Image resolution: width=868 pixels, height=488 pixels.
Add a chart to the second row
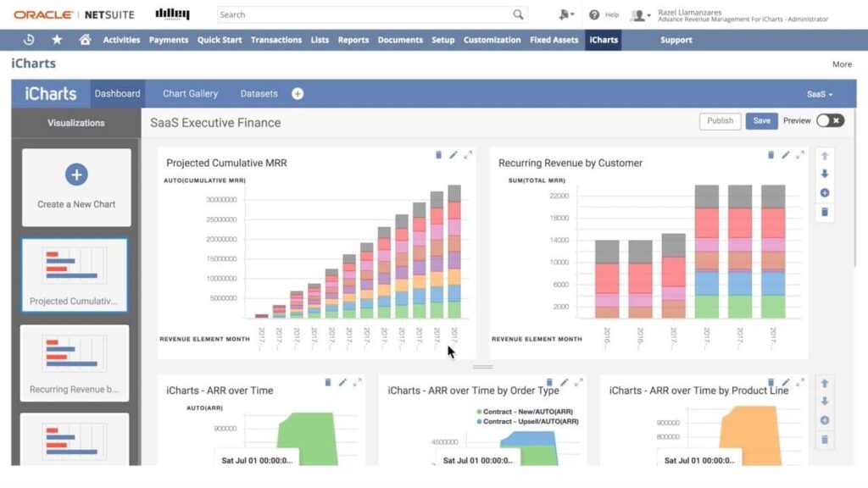click(825, 420)
